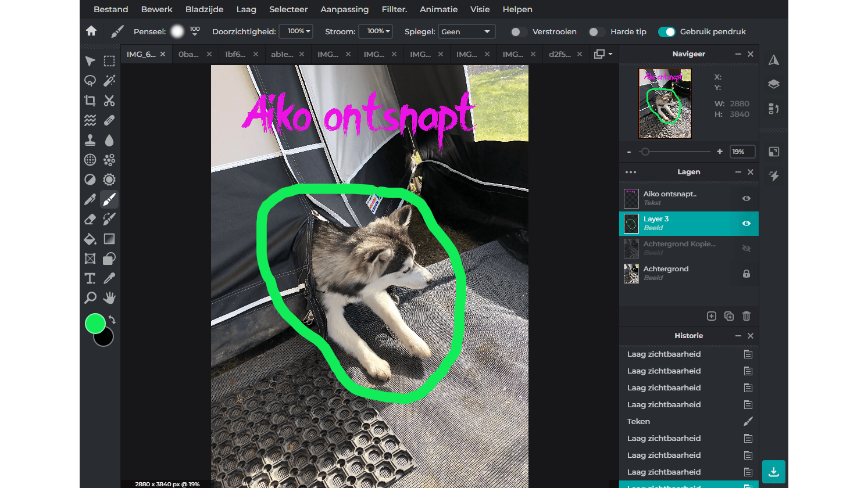This screenshot has height=488, width=868.
Task: Click the navigator zoom out minus button
Action: click(x=629, y=152)
